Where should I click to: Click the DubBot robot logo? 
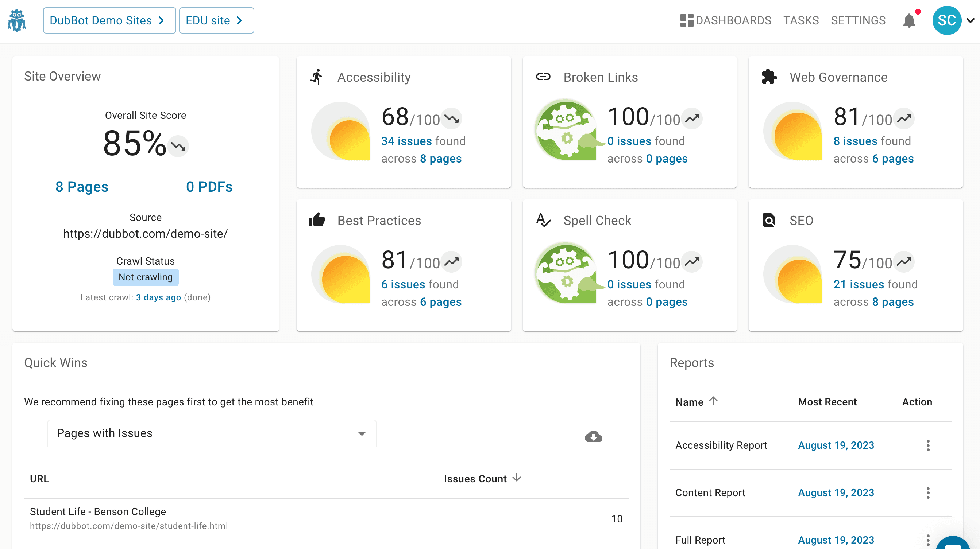pos(17,20)
